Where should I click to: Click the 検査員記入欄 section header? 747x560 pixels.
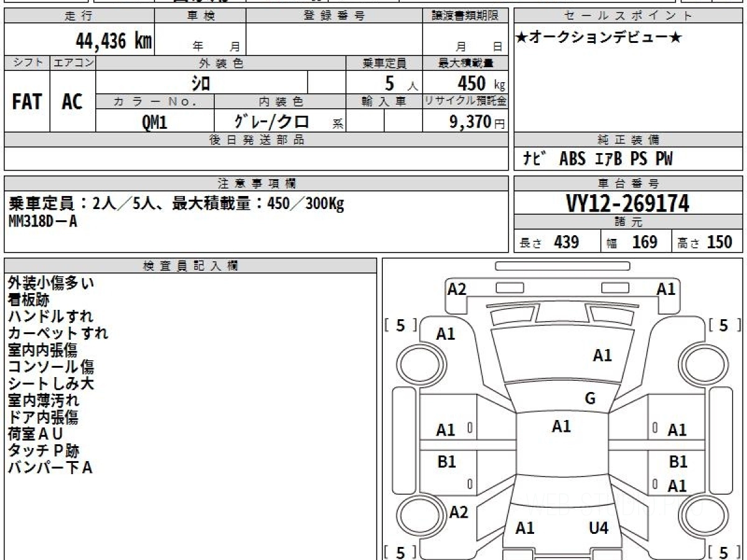click(x=190, y=265)
